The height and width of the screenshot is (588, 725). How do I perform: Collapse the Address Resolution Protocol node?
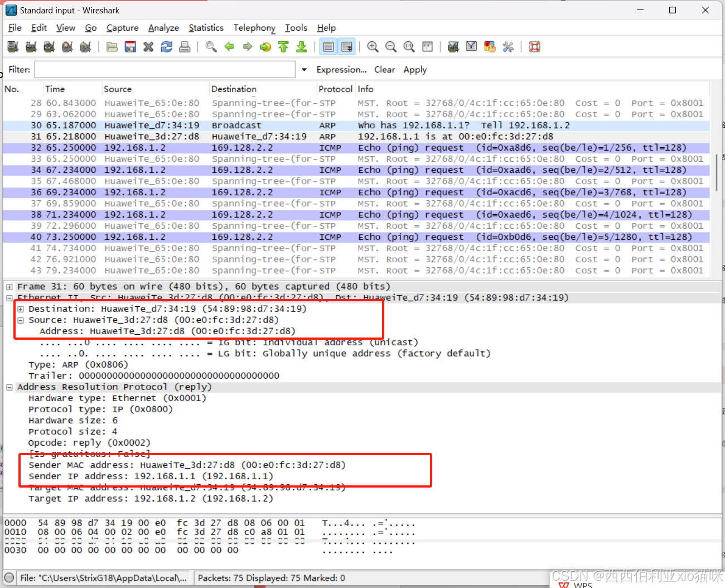9,387
